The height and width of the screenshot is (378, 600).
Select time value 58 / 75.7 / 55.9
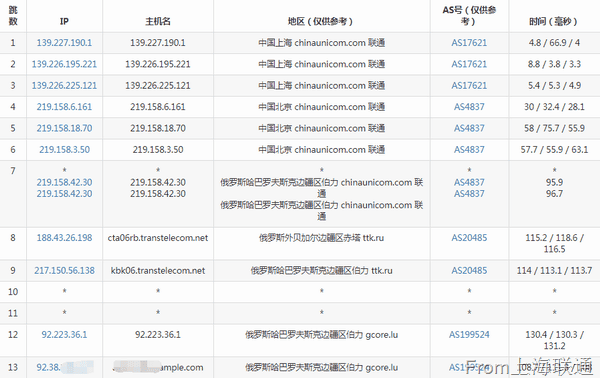click(x=554, y=128)
